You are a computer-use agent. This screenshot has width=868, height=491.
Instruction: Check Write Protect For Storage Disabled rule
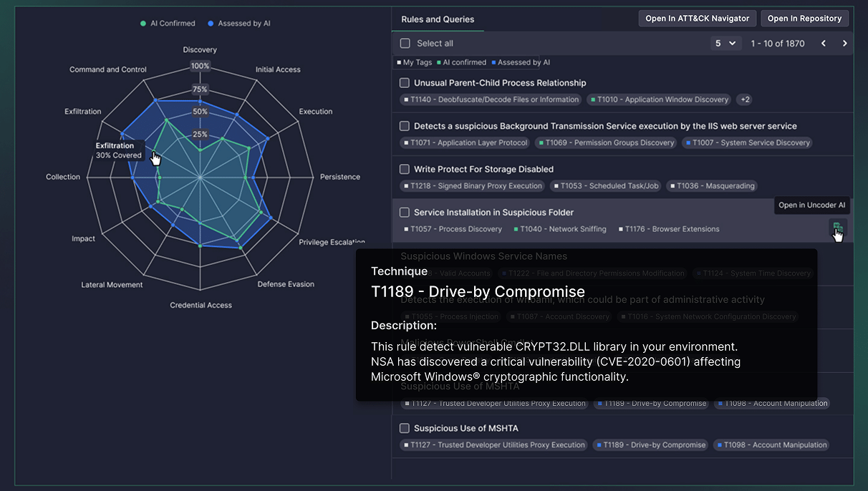coord(405,170)
